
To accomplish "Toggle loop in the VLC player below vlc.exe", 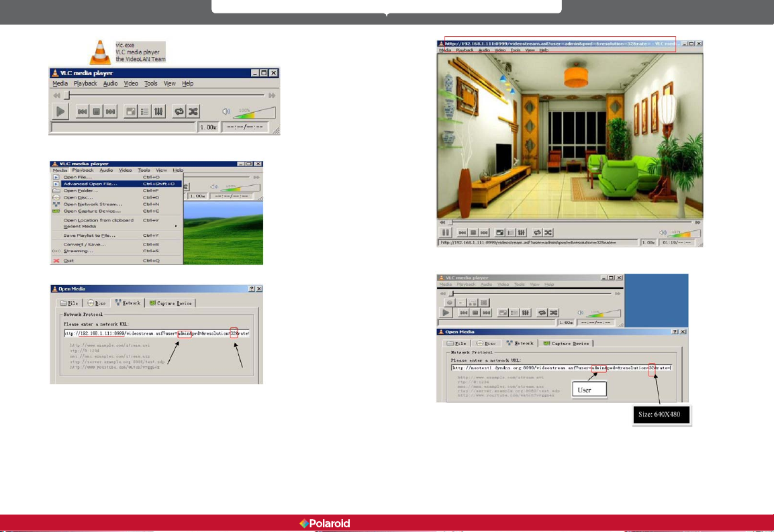I will 179,111.
